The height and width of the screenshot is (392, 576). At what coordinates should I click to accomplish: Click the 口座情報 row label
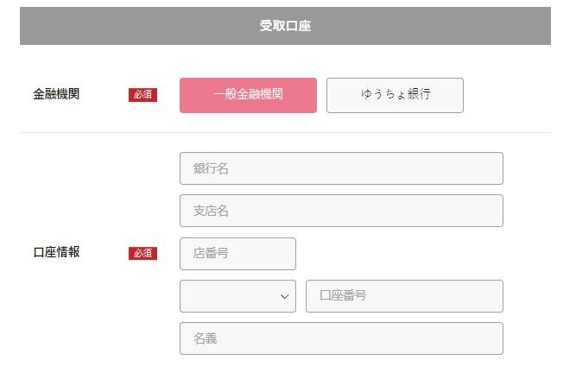(x=56, y=253)
